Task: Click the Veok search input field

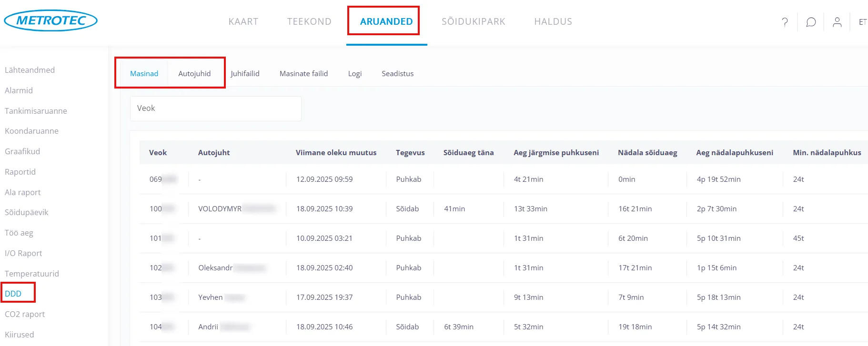Action: pos(215,109)
